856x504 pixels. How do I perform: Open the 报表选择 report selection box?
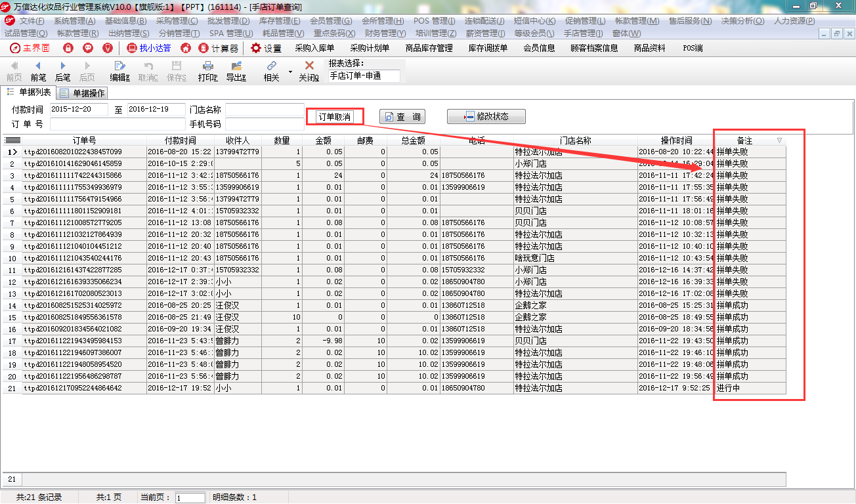click(364, 76)
